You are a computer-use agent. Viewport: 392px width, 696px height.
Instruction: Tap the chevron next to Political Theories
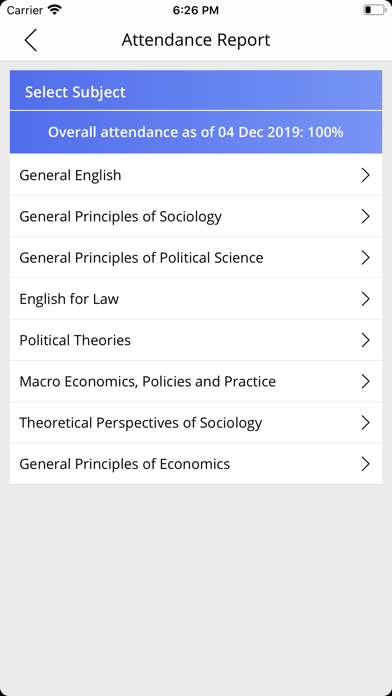(x=365, y=340)
